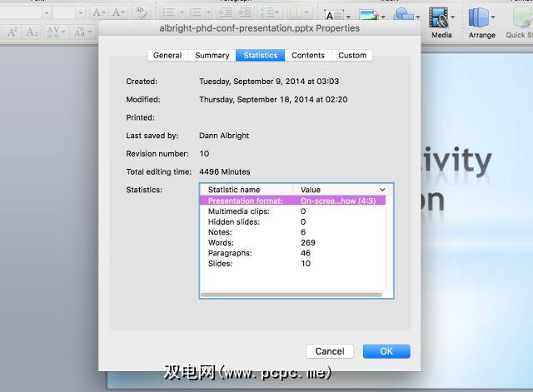This screenshot has width=533, height=392.
Task: Expand the bulleted list style arrow
Action: [x=182, y=12]
